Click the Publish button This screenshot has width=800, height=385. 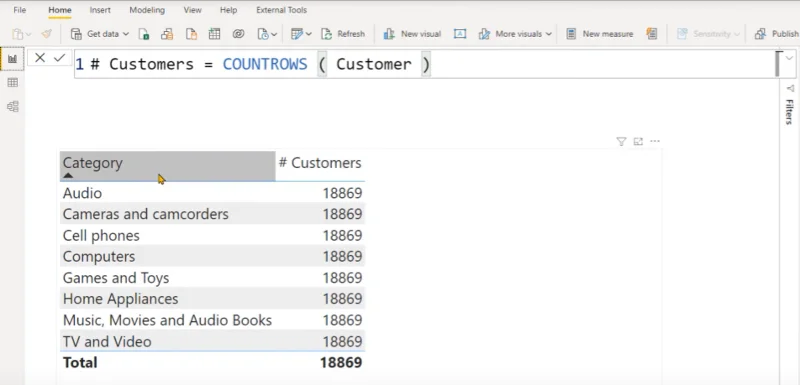point(777,34)
